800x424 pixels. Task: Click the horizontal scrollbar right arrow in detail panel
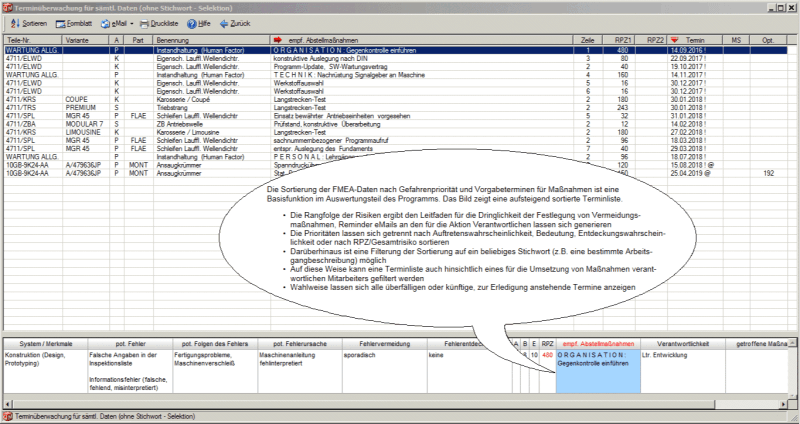coord(782,402)
